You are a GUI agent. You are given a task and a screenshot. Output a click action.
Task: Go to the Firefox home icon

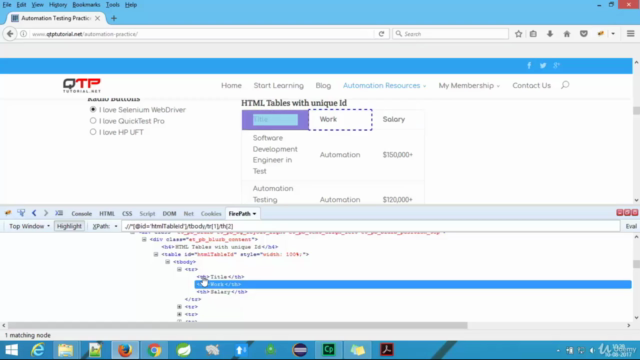pos(567,34)
